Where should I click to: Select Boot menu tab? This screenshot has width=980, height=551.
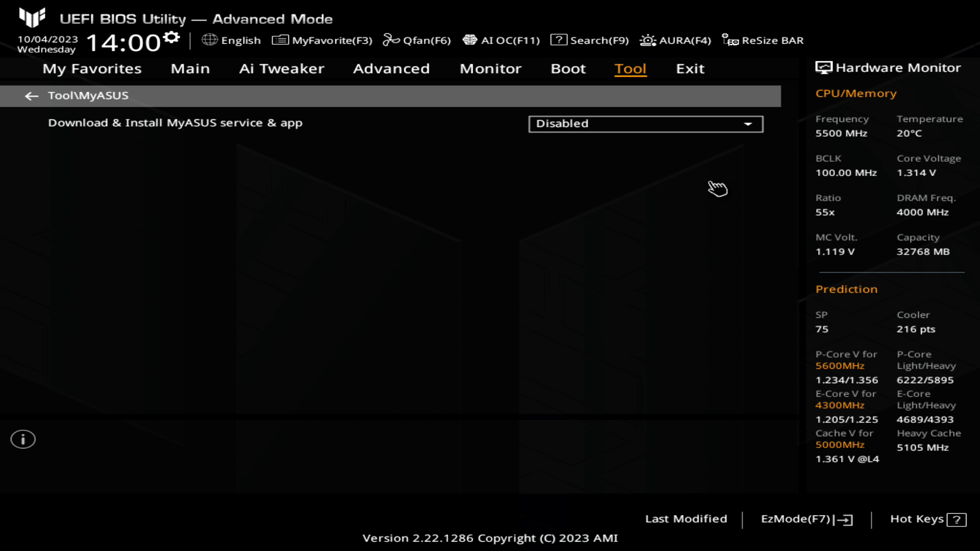[x=568, y=68]
